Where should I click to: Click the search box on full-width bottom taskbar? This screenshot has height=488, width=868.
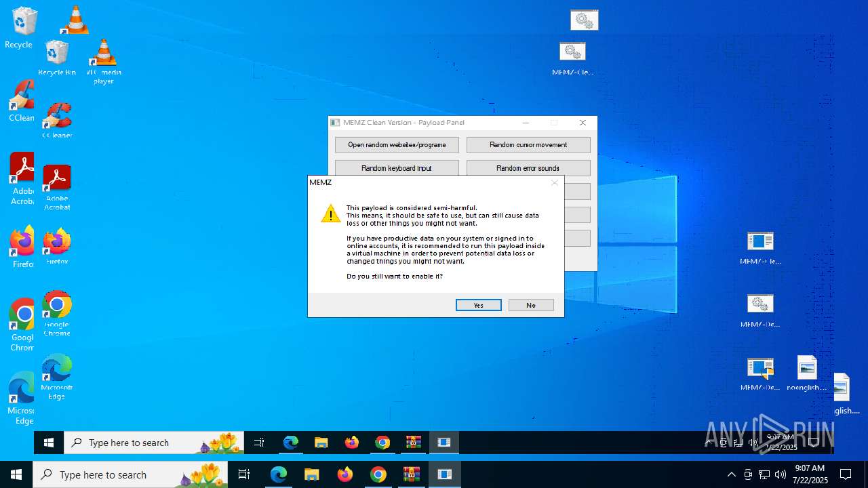130,474
